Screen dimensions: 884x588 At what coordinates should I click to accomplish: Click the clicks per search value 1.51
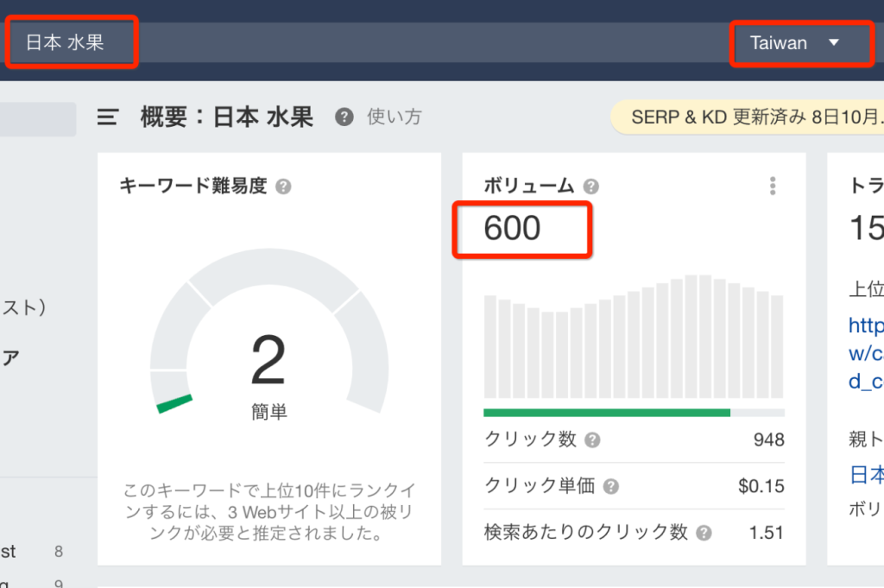(767, 533)
